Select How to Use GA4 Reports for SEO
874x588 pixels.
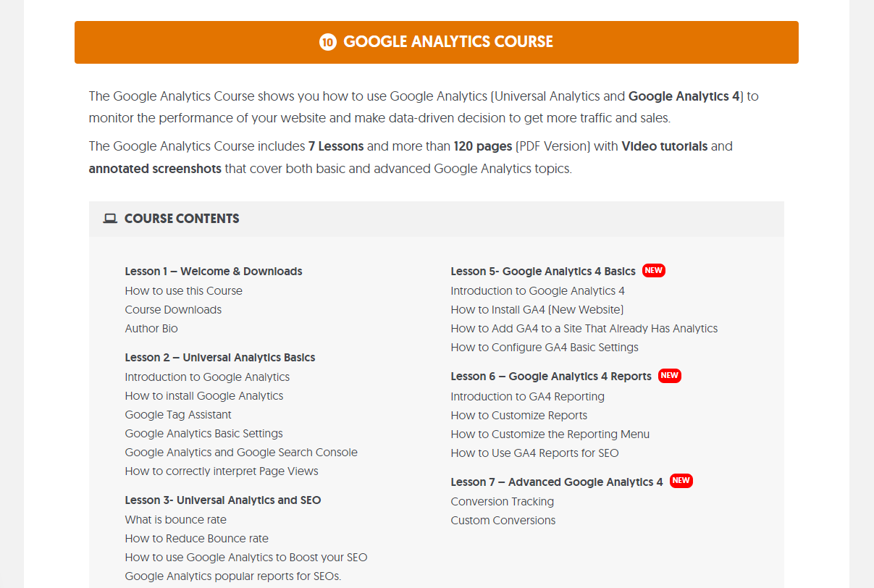[534, 453]
